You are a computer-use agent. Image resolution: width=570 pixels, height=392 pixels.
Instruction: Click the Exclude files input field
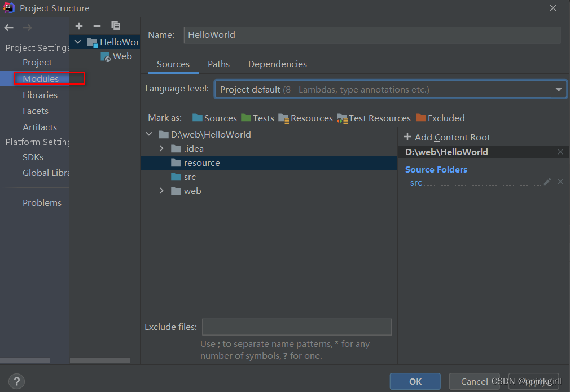pyautogui.click(x=297, y=327)
